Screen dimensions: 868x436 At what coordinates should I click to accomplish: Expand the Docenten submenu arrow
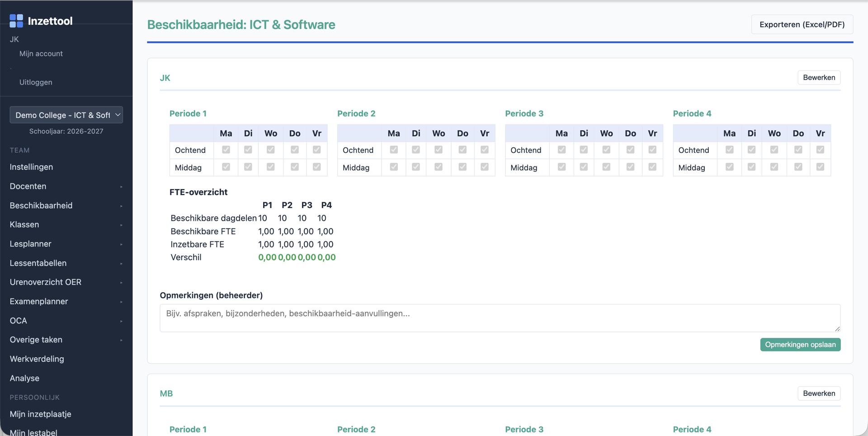(121, 187)
